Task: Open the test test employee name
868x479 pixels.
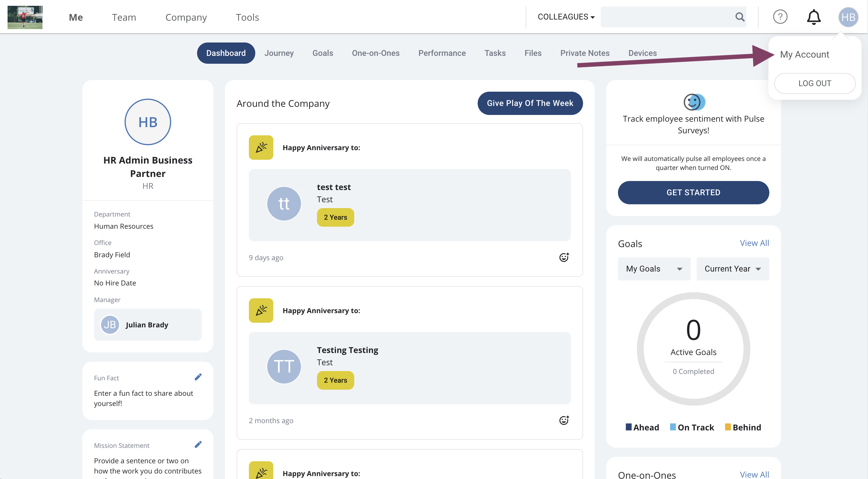Action: 334,187
